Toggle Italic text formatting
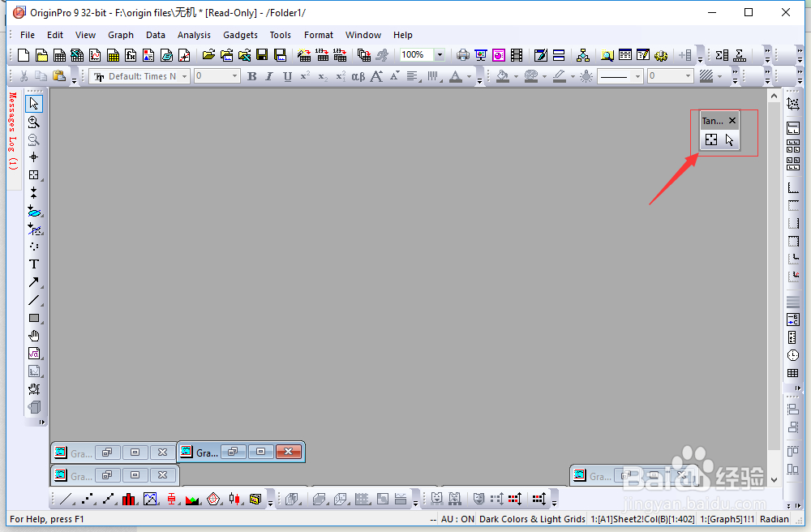This screenshot has height=532, width=811. pos(269,76)
